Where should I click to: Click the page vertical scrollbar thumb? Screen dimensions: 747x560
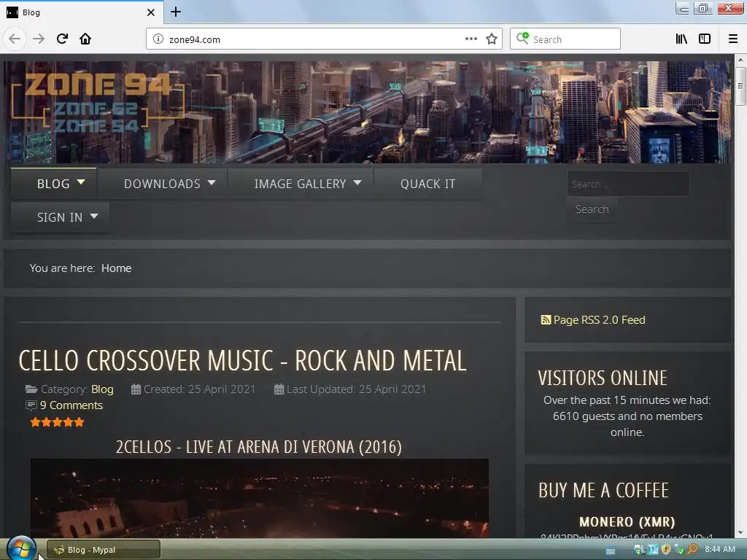(740, 86)
